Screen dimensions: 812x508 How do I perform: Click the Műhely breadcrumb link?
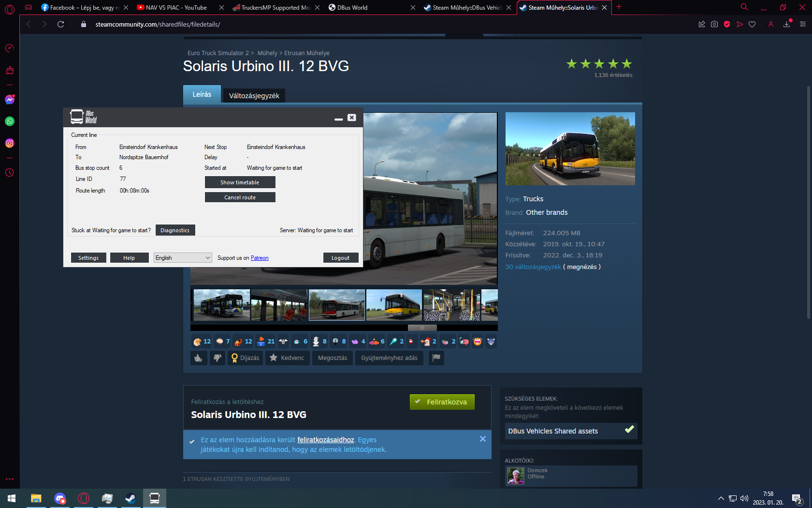point(267,53)
